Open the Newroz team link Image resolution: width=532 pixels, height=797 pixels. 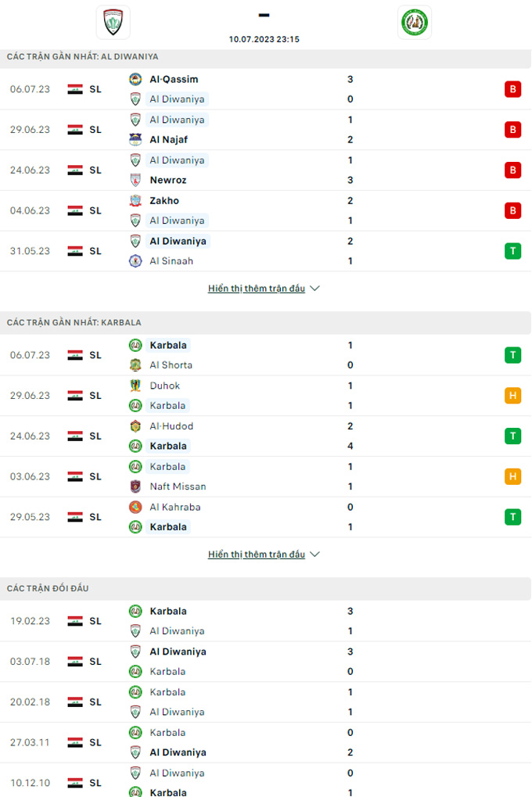168,180
